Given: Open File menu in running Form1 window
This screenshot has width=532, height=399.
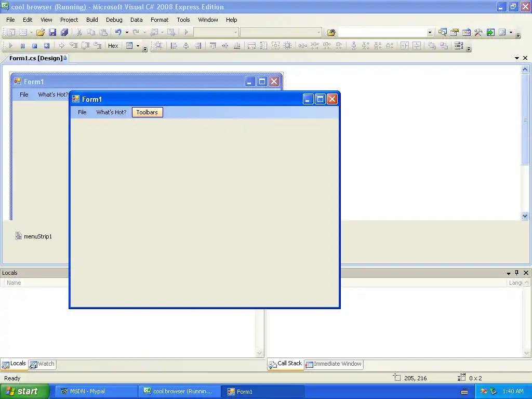Looking at the screenshot, I should [x=82, y=112].
